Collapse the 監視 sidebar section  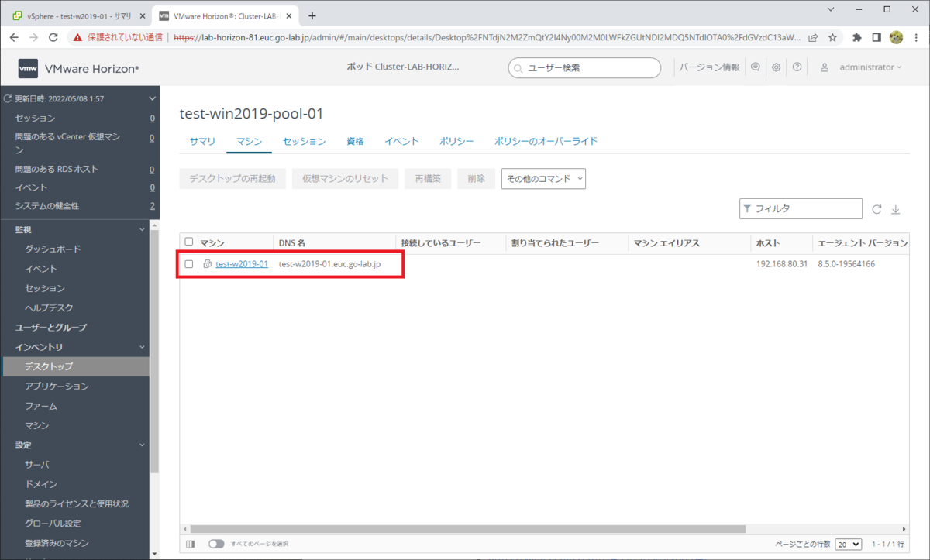tap(142, 230)
